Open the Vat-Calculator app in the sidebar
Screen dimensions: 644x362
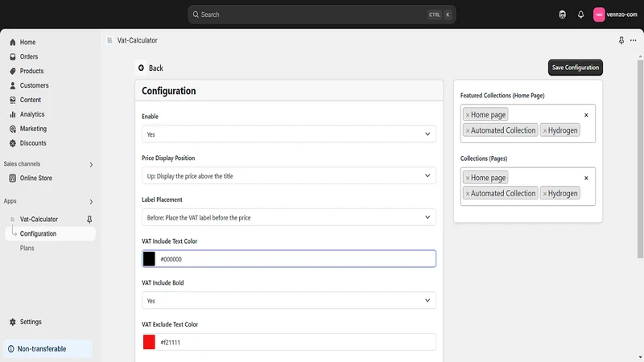point(39,219)
